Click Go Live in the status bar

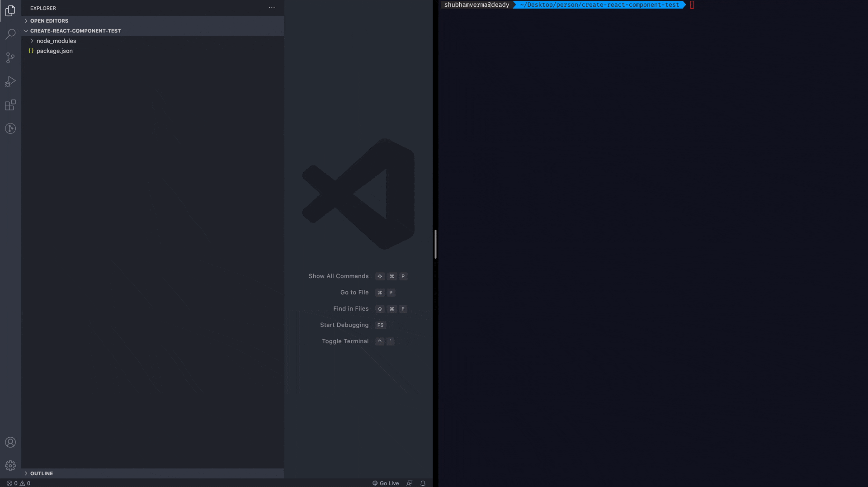[386, 483]
